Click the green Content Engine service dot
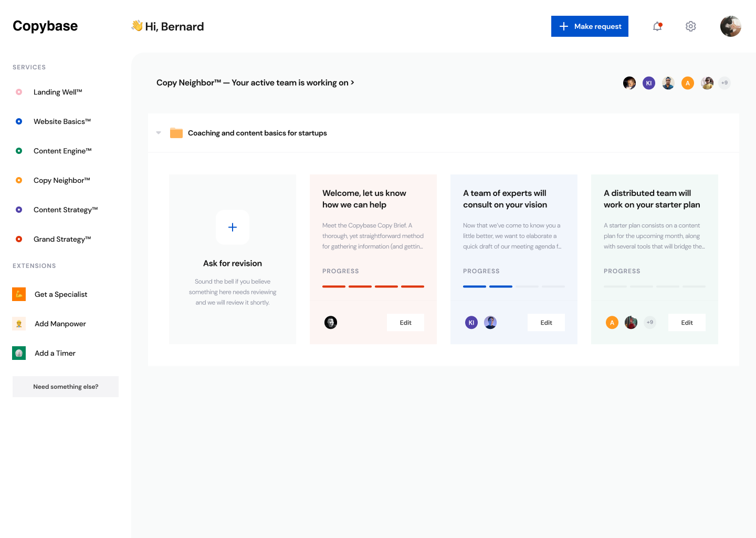Viewport: 756px width, 538px height. tap(19, 151)
